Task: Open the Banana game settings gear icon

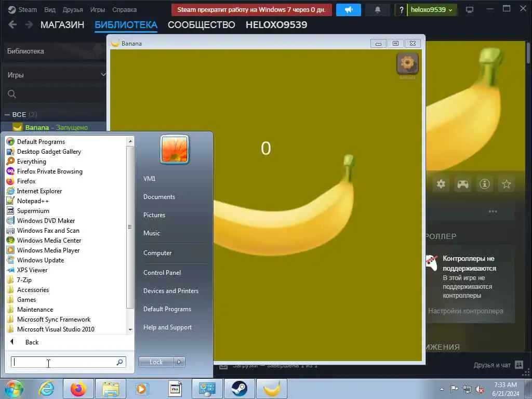Action: [407, 63]
